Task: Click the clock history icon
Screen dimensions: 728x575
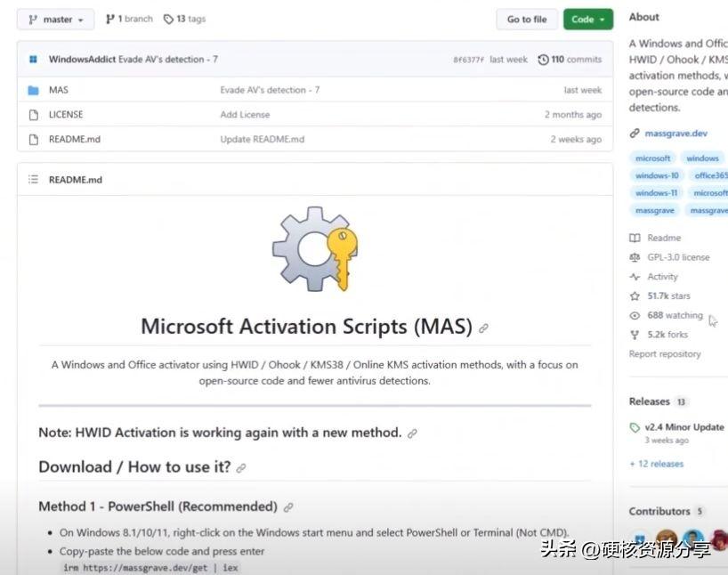Action: coord(543,60)
